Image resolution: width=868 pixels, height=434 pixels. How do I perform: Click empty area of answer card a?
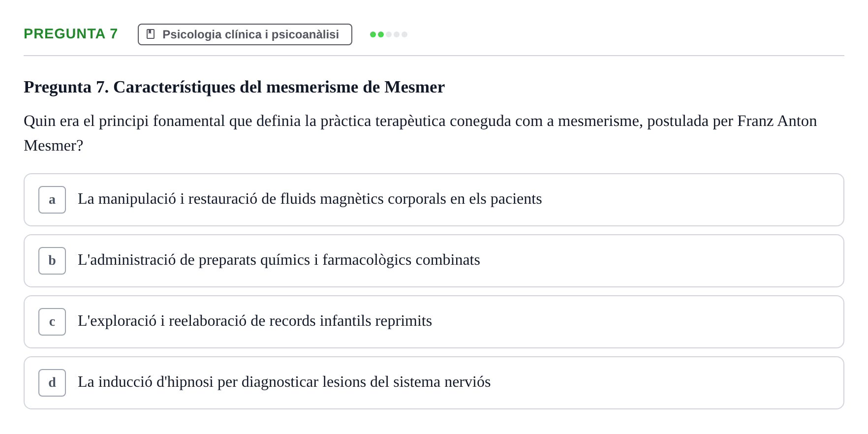[689, 200]
